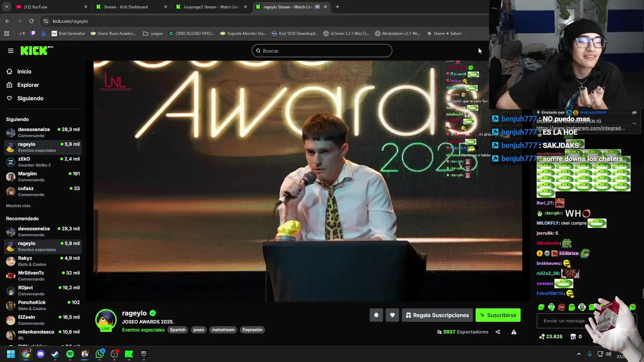Screen dimensions: 644x362
Task: Open the Kick sidebar hamburger menu
Action: coord(11,51)
